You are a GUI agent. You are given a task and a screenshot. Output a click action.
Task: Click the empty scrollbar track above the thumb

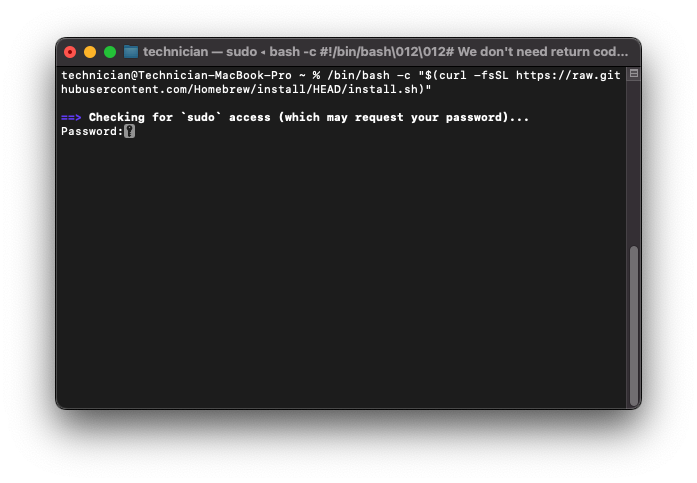[x=633, y=160]
